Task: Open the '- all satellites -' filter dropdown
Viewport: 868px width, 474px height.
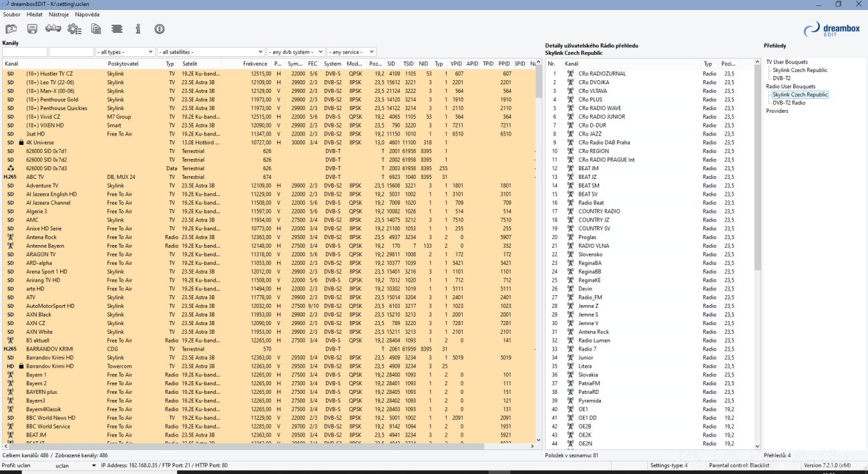Action: point(211,51)
